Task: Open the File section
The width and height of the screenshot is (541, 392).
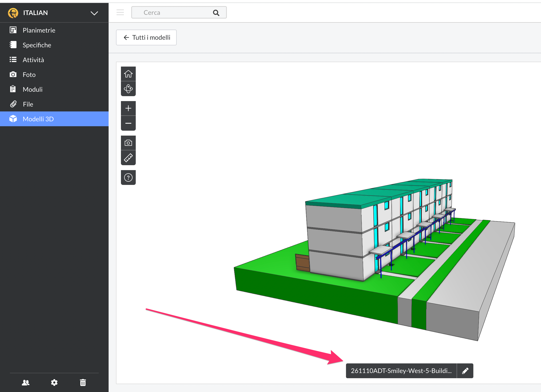Action: [x=54, y=104]
